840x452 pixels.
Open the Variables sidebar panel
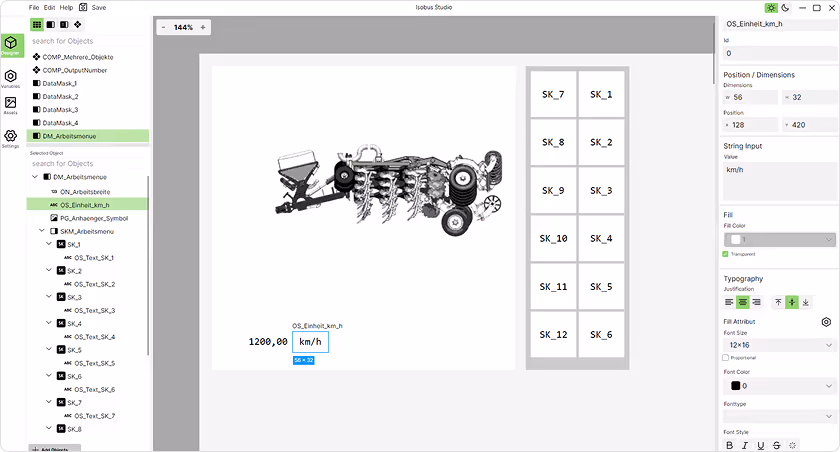pyautogui.click(x=10, y=78)
